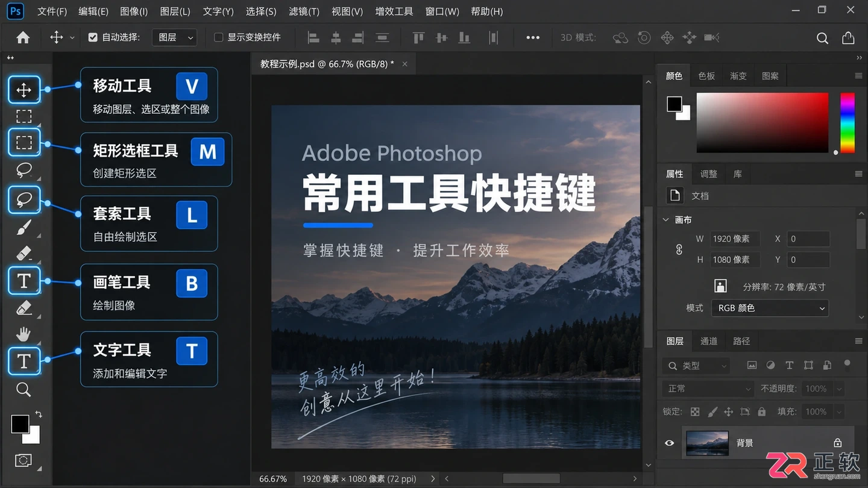Open the 窗口(W) menu
This screenshot has height=488, width=868.
click(442, 11)
